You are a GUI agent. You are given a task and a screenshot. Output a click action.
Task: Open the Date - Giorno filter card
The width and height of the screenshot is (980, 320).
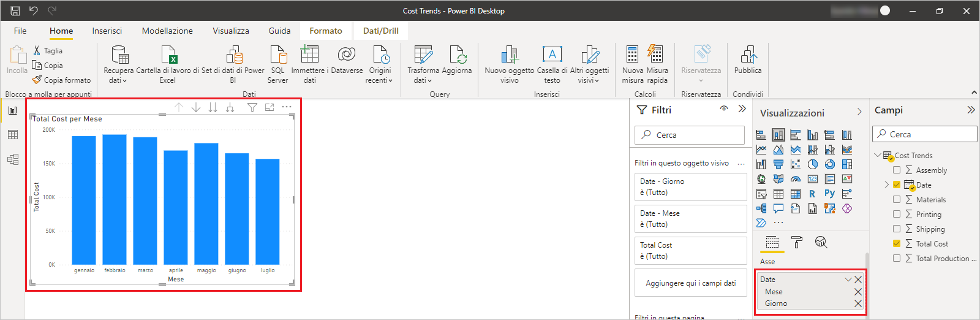[691, 187]
